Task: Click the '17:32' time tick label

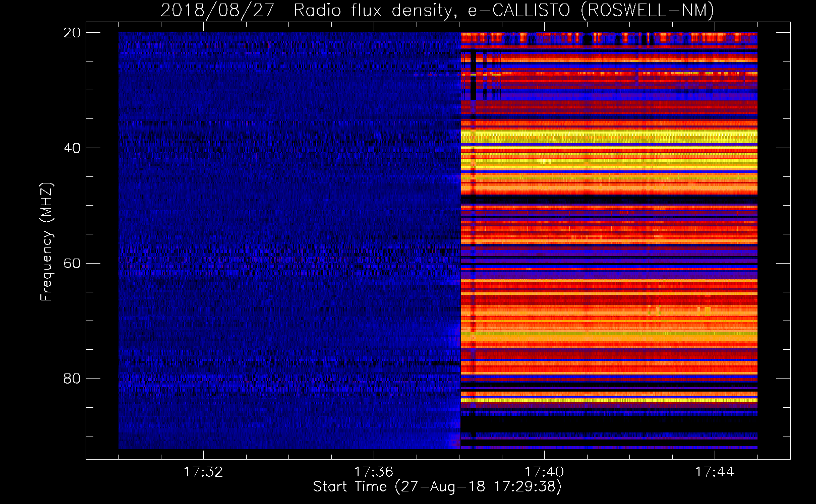Action: (203, 472)
